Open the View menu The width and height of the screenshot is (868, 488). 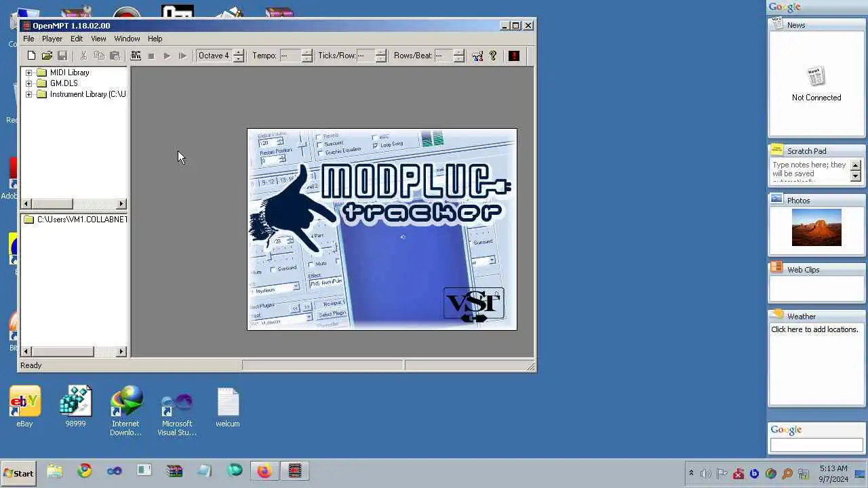(x=98, y=39)
